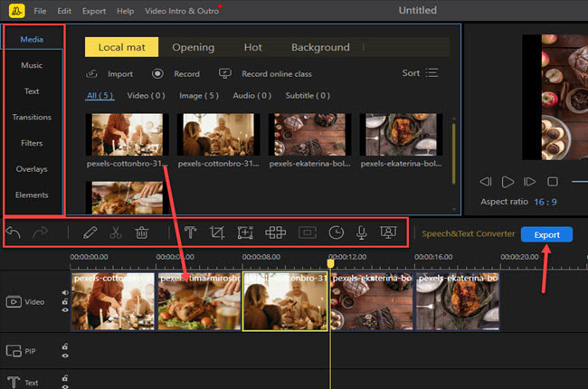This screenshot has height=389, width=588.
Task: Click the Record online class monitor icon
Action: pos(225,73)
